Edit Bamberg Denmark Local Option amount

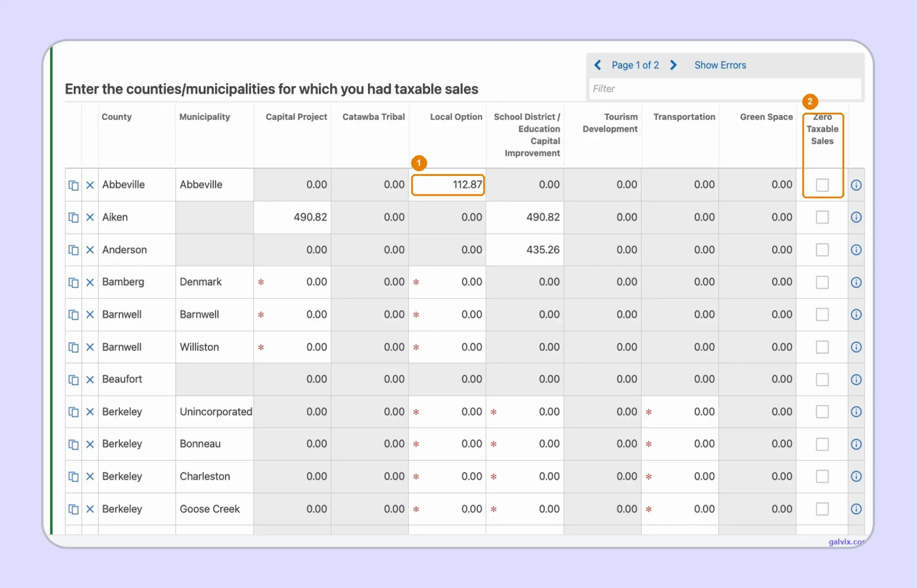447,282
